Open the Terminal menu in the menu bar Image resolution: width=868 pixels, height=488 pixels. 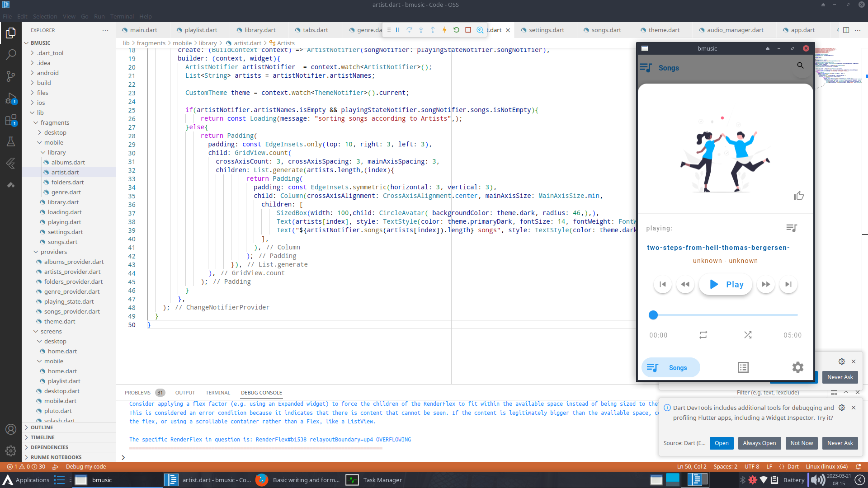coord(122,16)
